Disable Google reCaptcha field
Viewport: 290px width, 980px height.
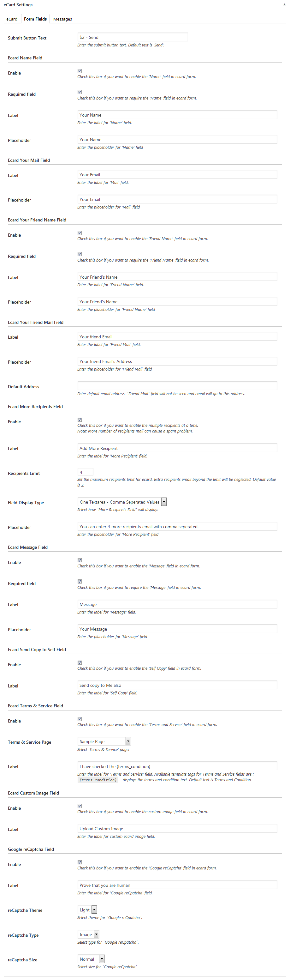coord(80,862)
